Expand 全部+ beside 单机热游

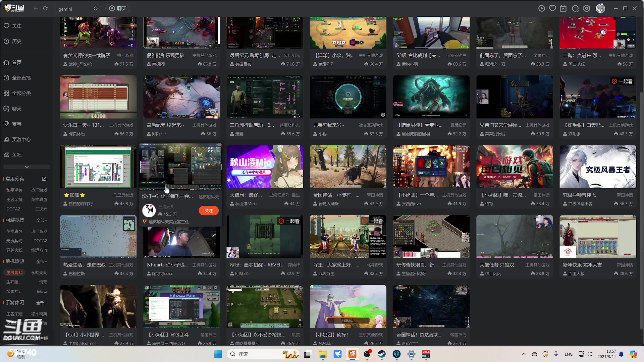[x=42, y=262]
